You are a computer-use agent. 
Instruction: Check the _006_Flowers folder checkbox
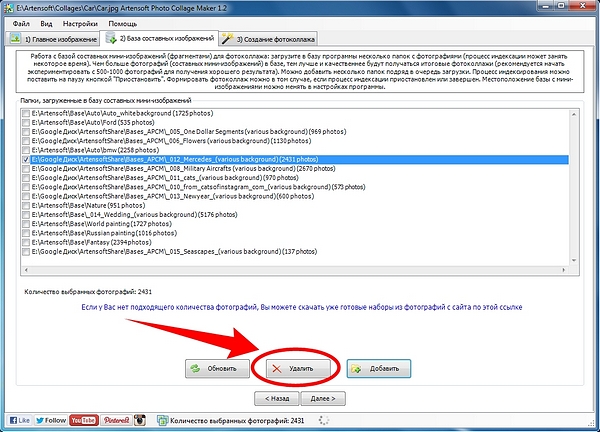pyautogui.click(x=26, y=141)
